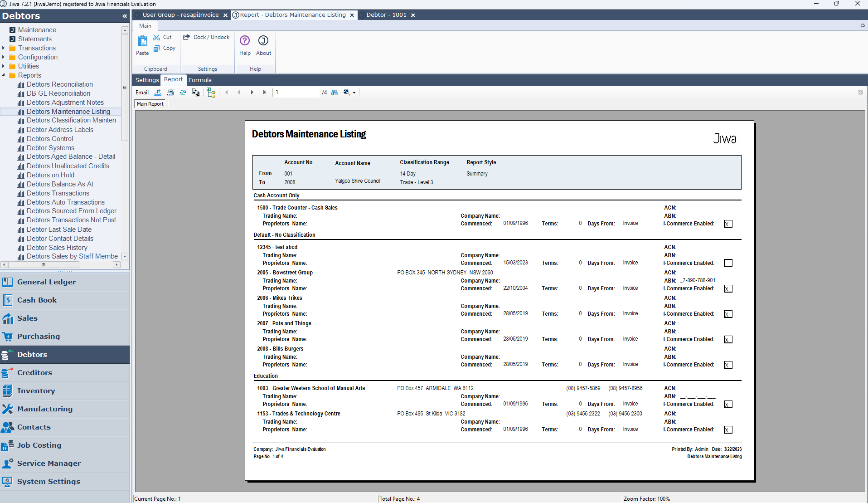Refresh the report data

coord(183,93)
